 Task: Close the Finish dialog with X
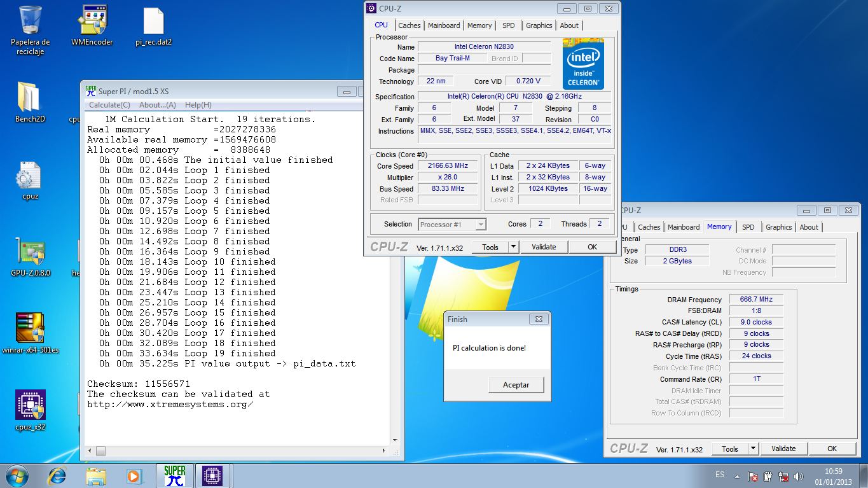point(538,319)
